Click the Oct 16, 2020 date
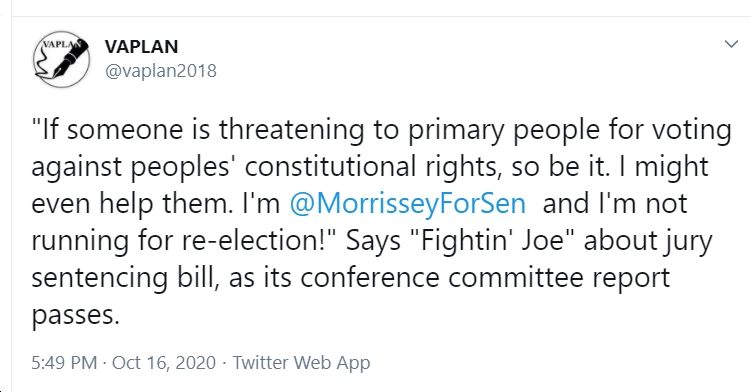 (x=164, y=362)
